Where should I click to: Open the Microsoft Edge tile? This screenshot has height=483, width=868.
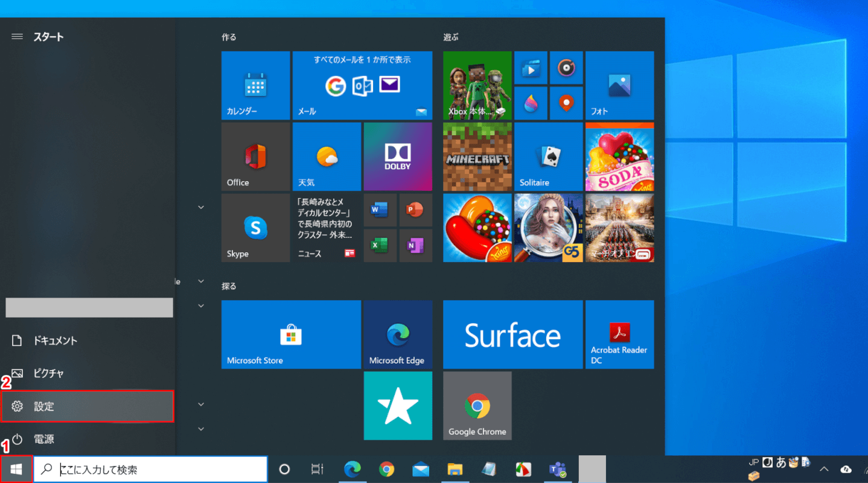coord(398,334)
